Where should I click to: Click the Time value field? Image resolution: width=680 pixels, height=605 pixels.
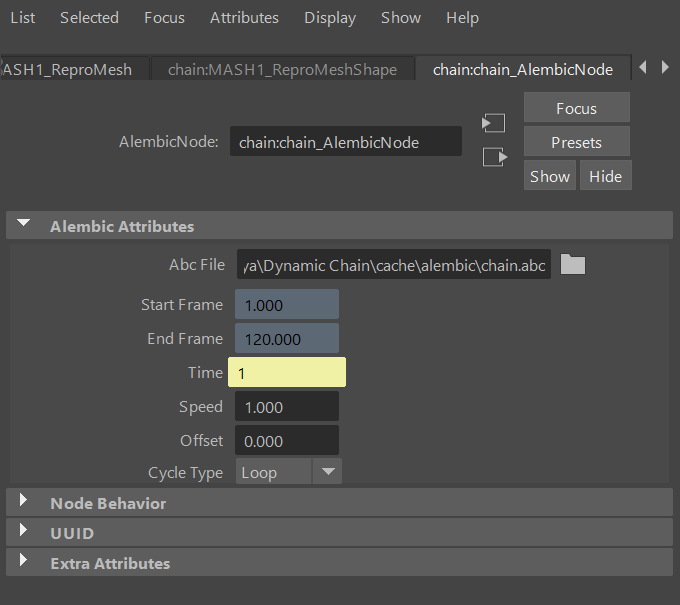(x=287, y=373)
